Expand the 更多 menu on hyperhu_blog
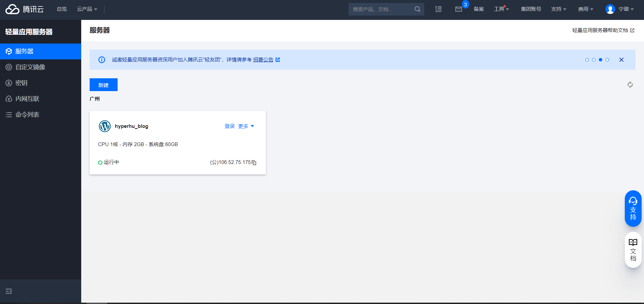The height and width of the screenshot is (304, 644). (x=246, y=126)
